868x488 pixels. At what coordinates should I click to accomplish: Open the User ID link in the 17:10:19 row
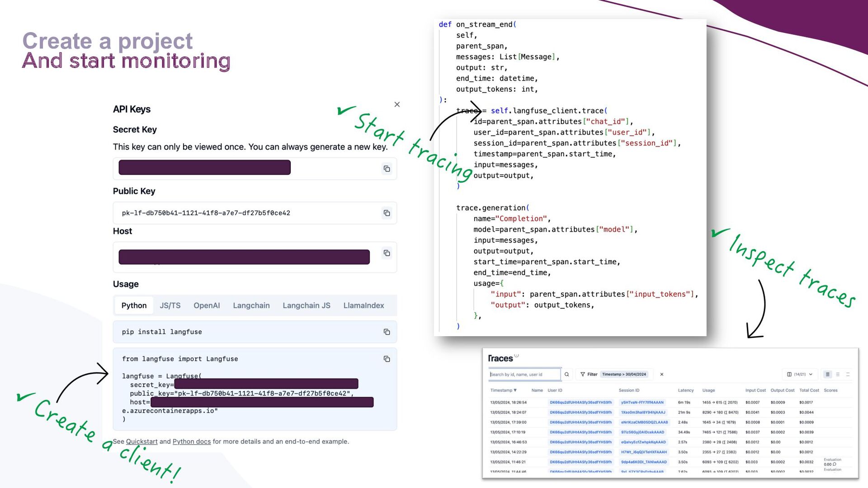(x=580, y=432)
